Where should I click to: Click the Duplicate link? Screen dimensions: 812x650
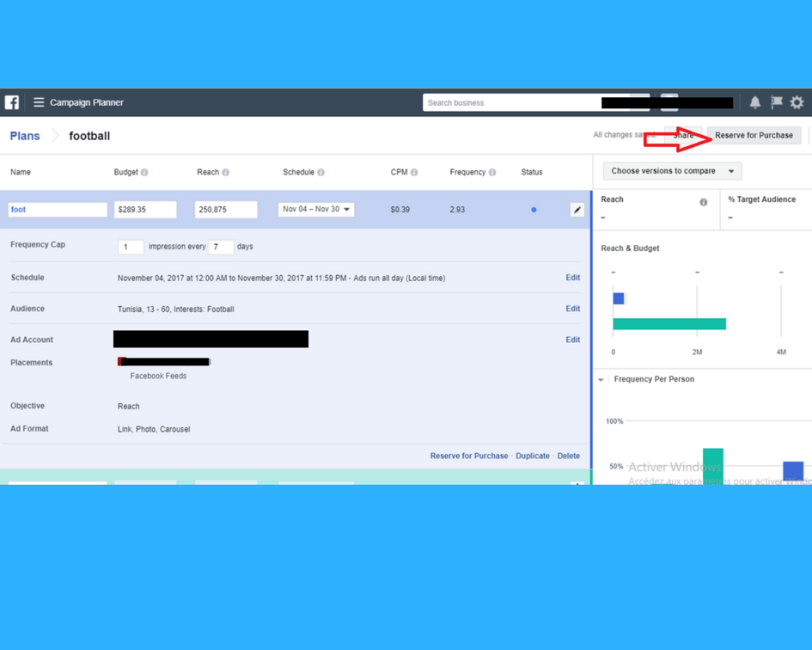pyautogui.click(x=533, y=456)
